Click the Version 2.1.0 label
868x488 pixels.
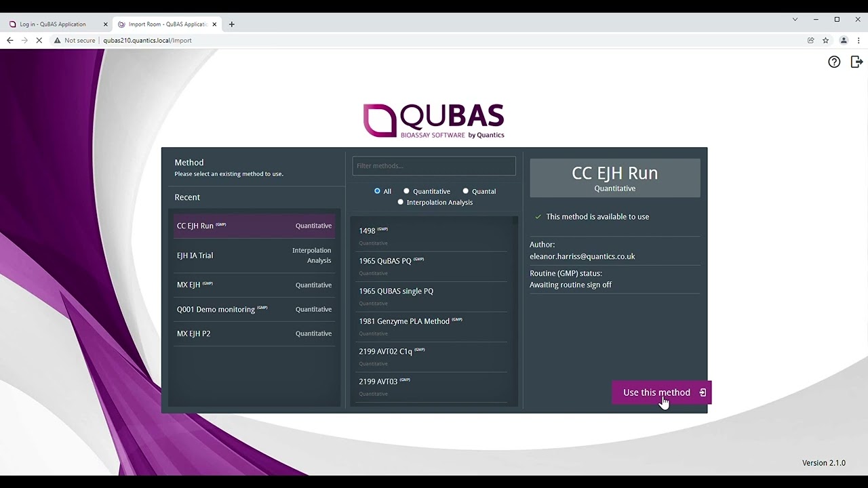[x=823, y=463]
